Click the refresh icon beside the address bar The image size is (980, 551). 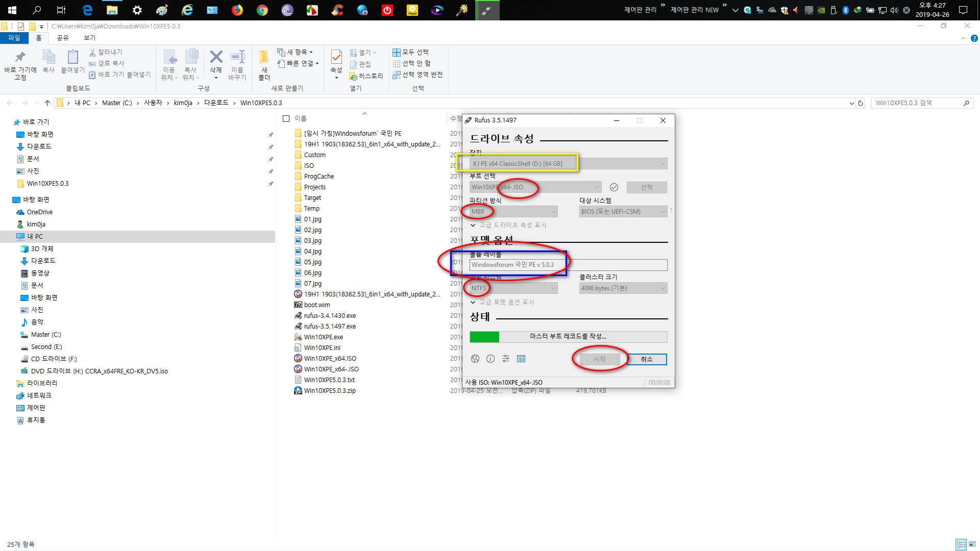click(861, 103)
